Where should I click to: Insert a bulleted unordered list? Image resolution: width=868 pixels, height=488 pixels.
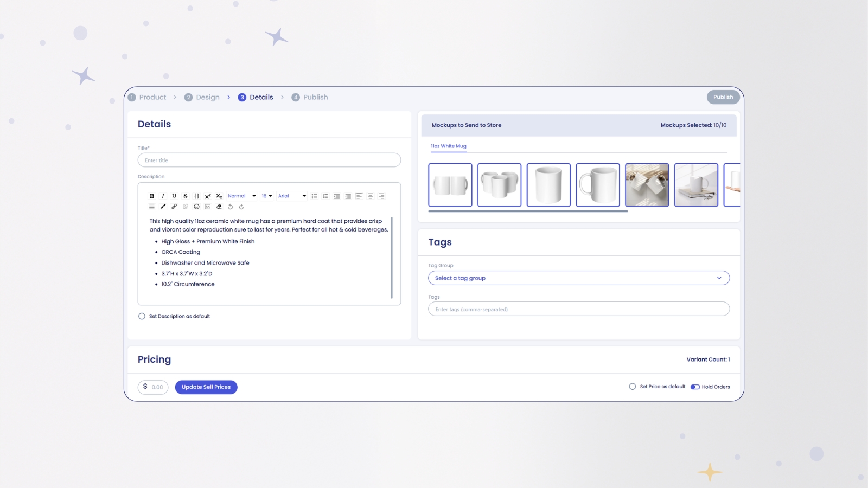pyautogui.click(x=315, y=196)
